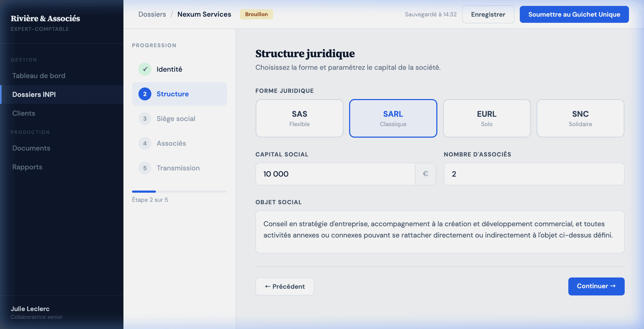644x329 pixels.
Task: Choose the SNC Solidaire legal form
Action: coord(580,118)
